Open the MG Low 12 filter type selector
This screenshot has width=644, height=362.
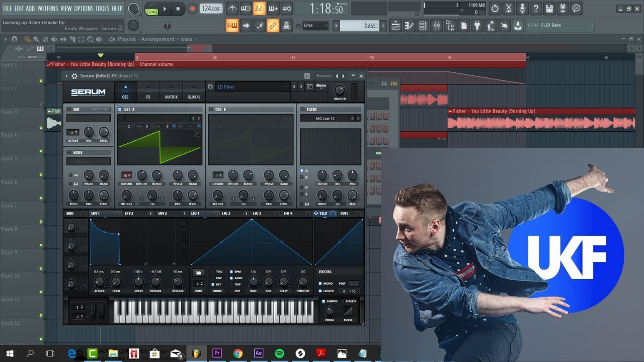[325, 118]
